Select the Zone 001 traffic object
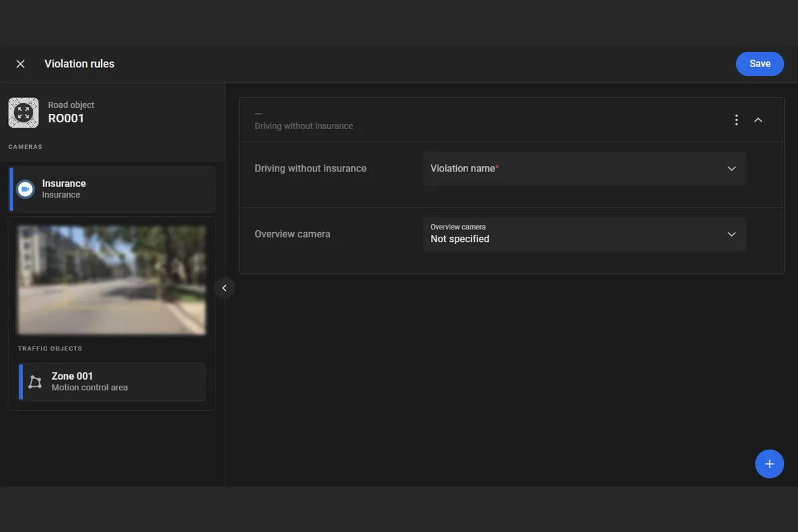The width and height of the screenshot is (798, 532). 112,382
